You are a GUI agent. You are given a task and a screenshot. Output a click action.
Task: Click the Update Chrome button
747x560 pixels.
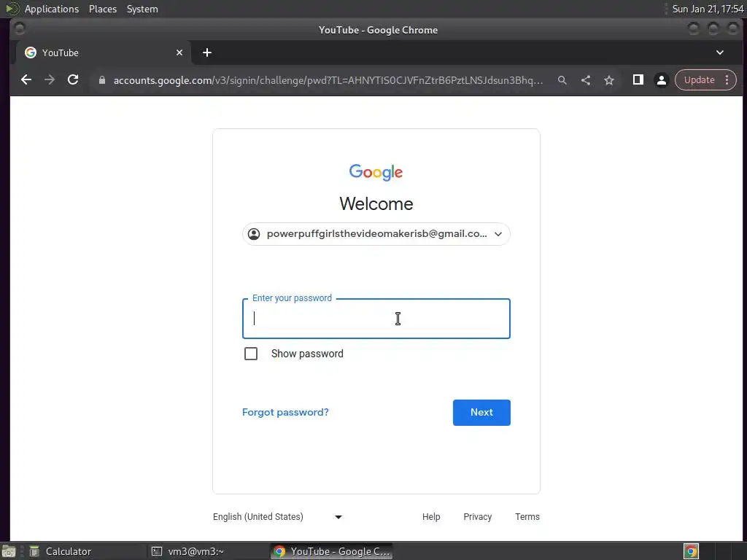coord(699,80)
